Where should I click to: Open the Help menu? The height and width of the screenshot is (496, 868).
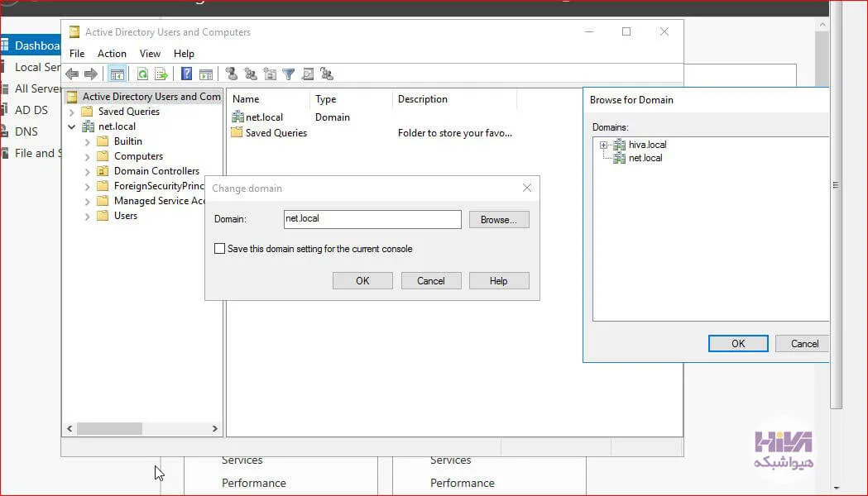coord(184,54)
